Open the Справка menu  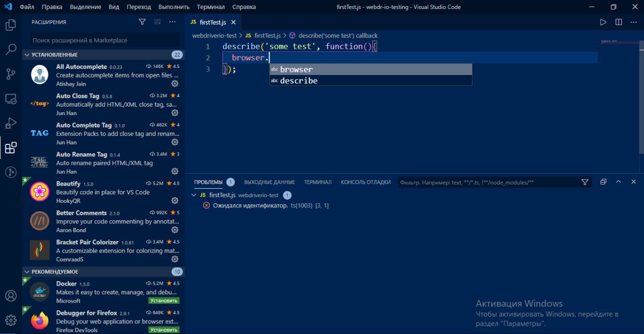(244, 7)
